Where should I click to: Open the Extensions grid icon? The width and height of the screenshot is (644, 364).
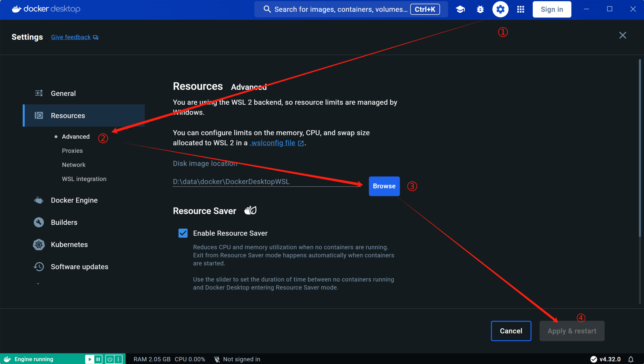pos(521,9)
